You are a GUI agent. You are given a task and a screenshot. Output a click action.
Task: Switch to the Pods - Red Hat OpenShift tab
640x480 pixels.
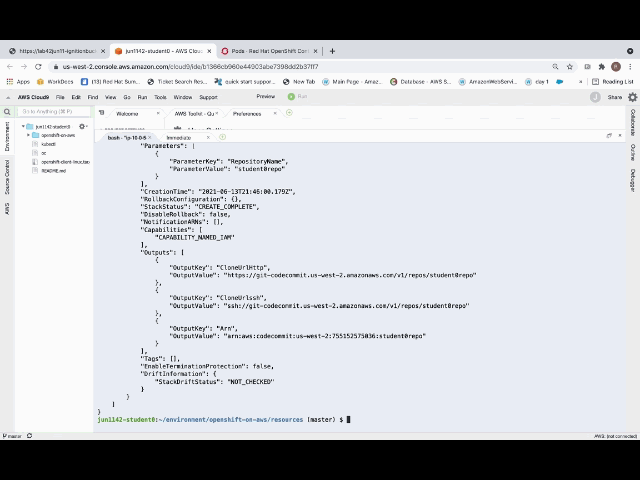[x=269, y=51]
